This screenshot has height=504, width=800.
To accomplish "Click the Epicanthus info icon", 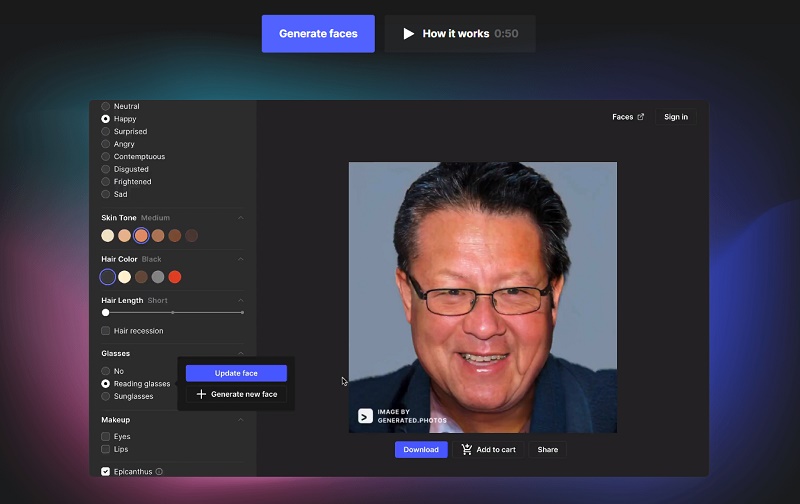I will tap(159, 471).
